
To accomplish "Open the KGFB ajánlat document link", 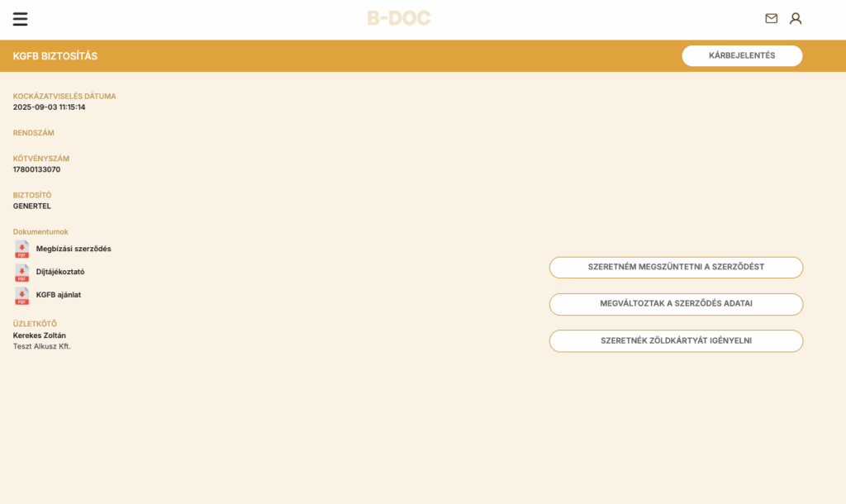I will (59, 295).
